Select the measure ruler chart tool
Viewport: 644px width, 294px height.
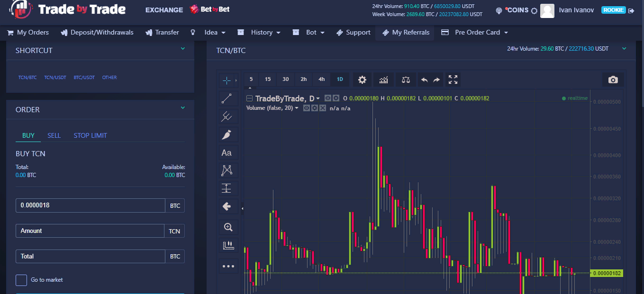pos(228,245)
